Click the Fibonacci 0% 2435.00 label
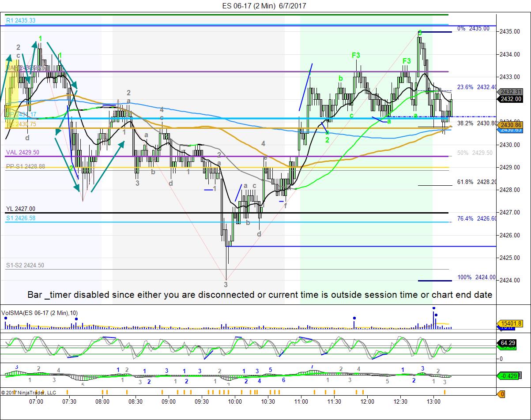This screenshot has height=420, width=531. [x=473, y=28]
